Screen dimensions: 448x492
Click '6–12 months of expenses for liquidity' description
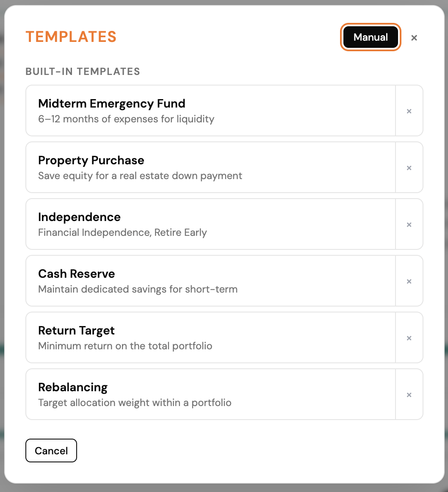[x=126, y=119]
